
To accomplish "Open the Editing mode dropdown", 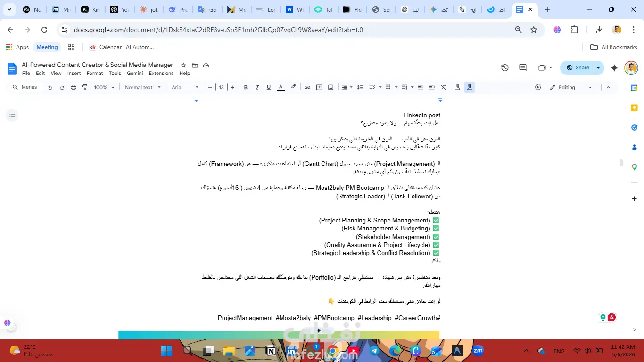I will click(570, 87).
